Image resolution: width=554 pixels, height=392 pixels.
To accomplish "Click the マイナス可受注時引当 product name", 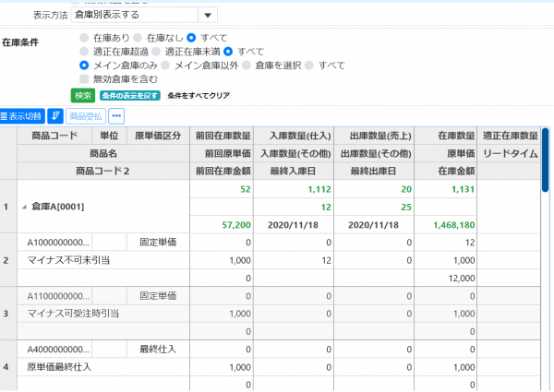I will coord(73,314).
